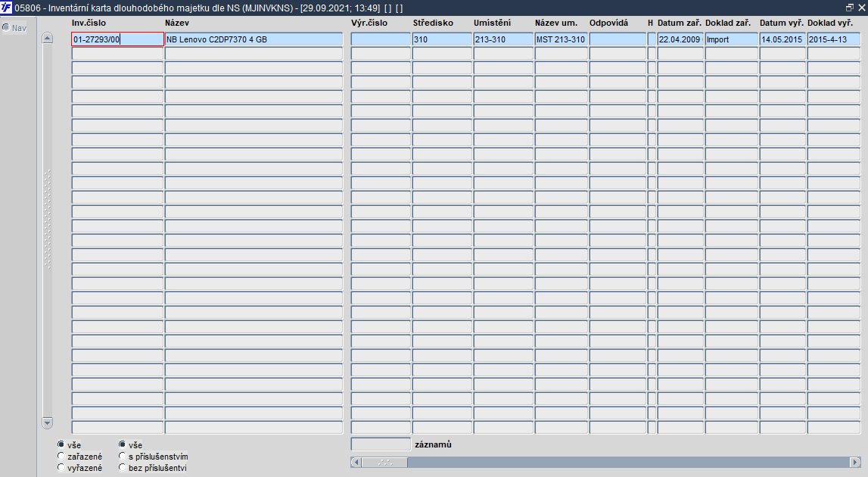Click Datum zař. field 22.04.2009

tap(680, 39)
